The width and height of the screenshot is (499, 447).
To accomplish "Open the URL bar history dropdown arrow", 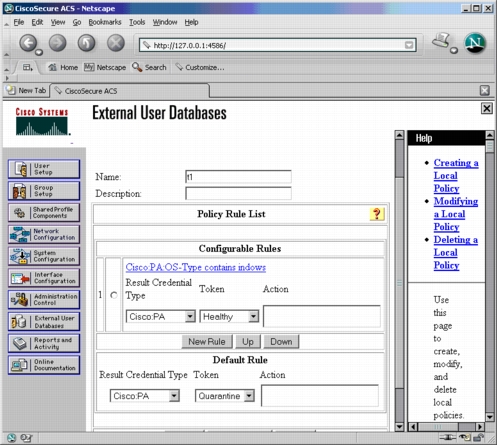I will pos(409,45).
